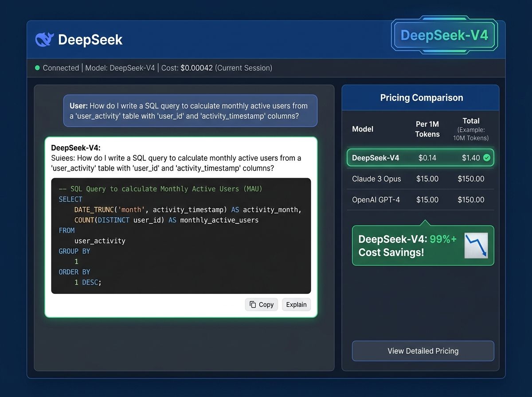Viewport: 532px width, 397px height.
Task: Click the COUNT(DISTINCT user_id) code line
Action: [x=166, y=220]
